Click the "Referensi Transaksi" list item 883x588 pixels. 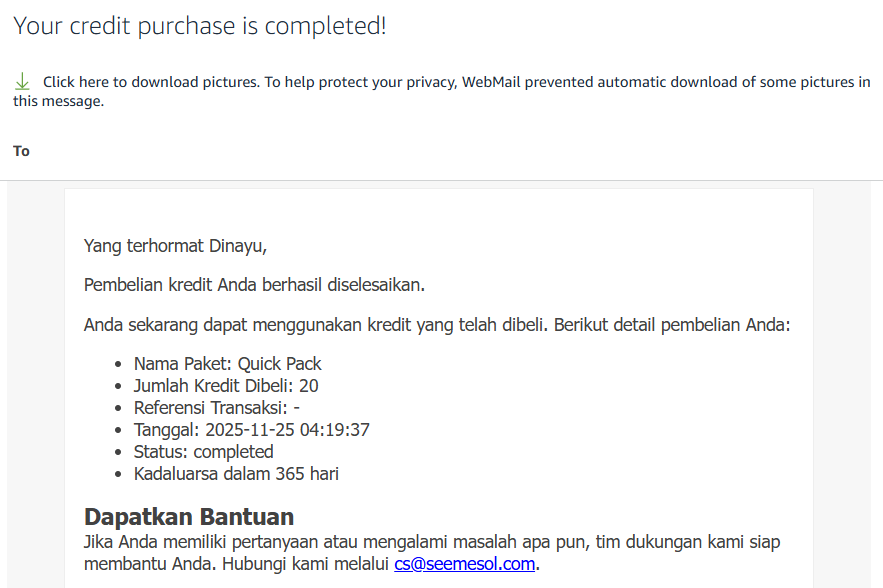point(217,408)
